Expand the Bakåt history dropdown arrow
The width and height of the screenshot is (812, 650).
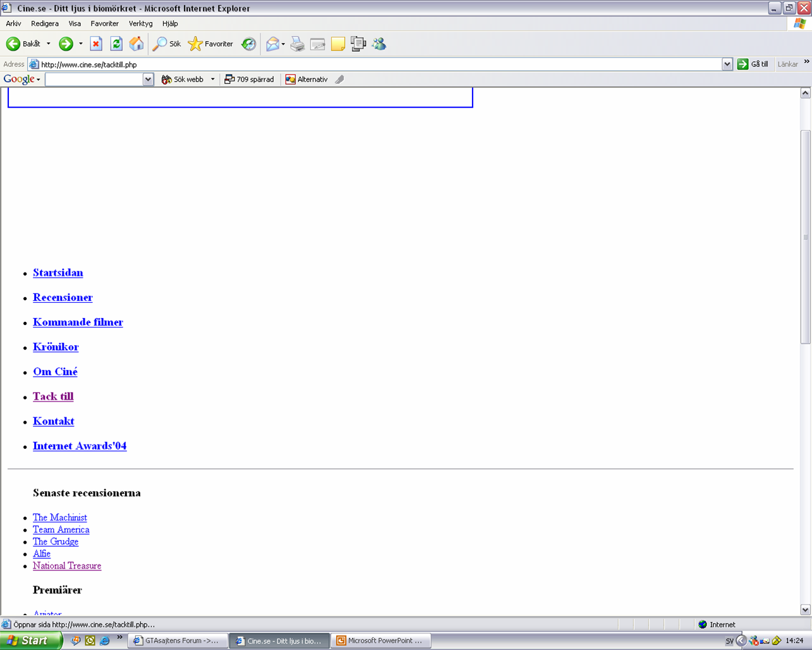click(x=49, y=44)
